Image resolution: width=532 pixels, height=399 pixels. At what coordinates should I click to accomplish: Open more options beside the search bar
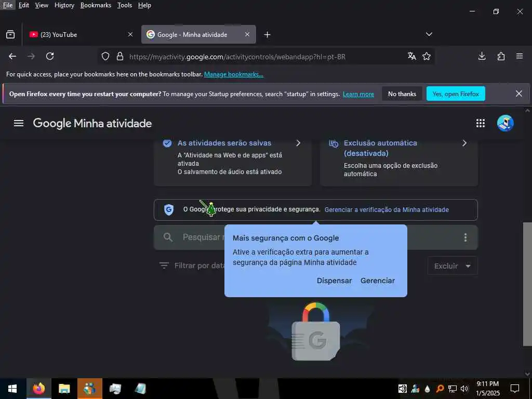[465, 237]
